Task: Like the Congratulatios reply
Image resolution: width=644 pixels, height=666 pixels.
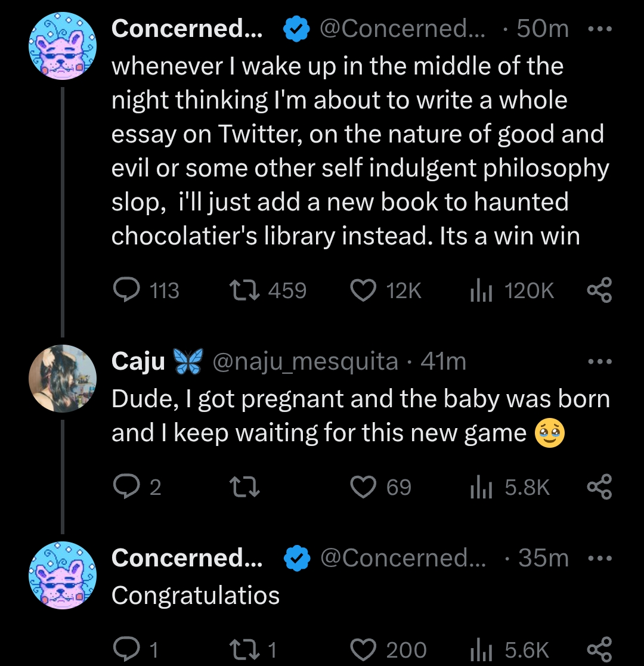Action: [x=363, y=649]
